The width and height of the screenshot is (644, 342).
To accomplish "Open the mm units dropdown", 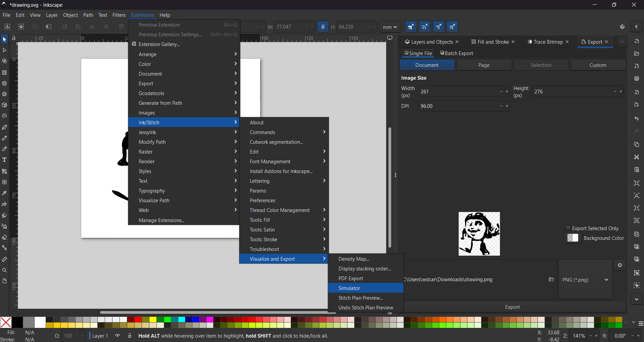I will click(x=390, y=27).
